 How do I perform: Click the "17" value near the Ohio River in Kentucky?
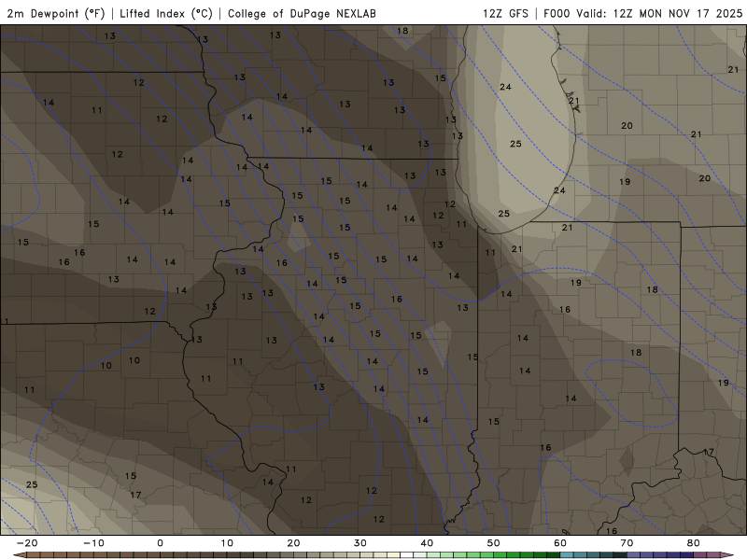tap(709, 452)
